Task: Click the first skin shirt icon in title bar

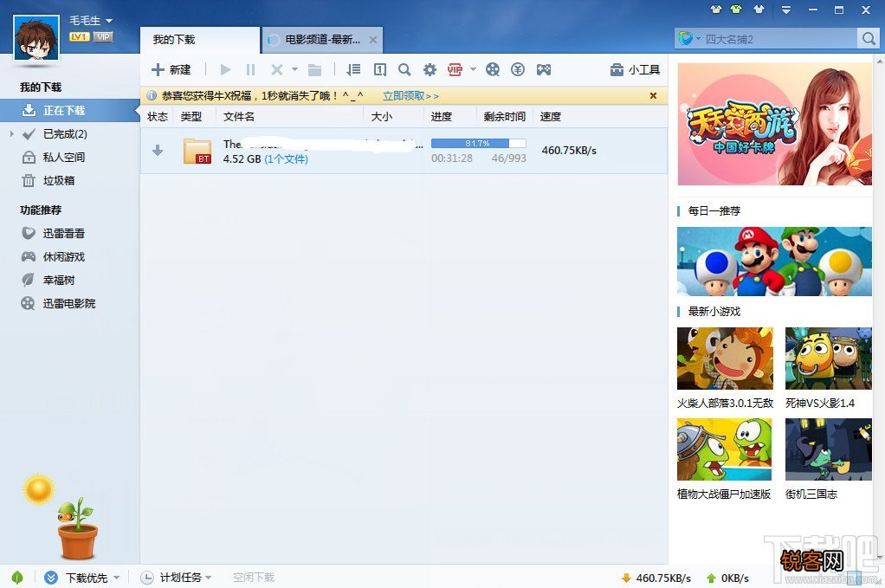Action: (x=715, y=10)
